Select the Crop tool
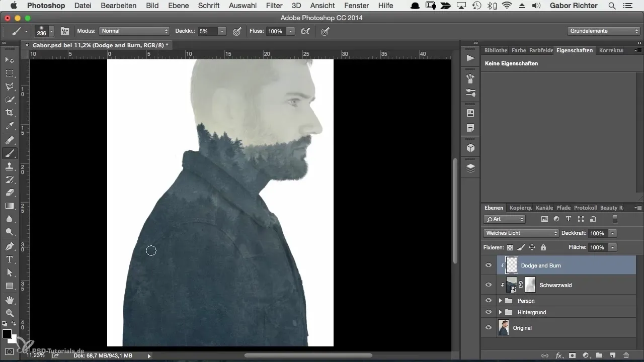 coord(10,113)
